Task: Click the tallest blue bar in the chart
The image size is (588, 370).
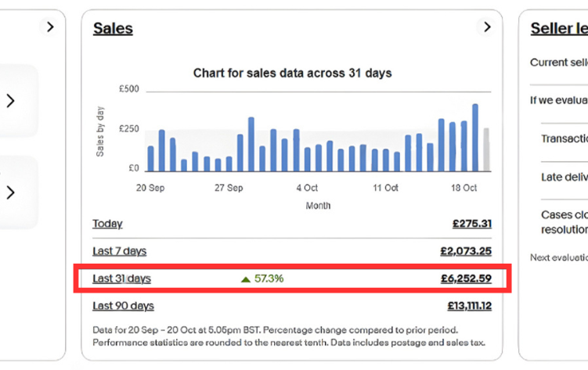Action: click(474, 138)
